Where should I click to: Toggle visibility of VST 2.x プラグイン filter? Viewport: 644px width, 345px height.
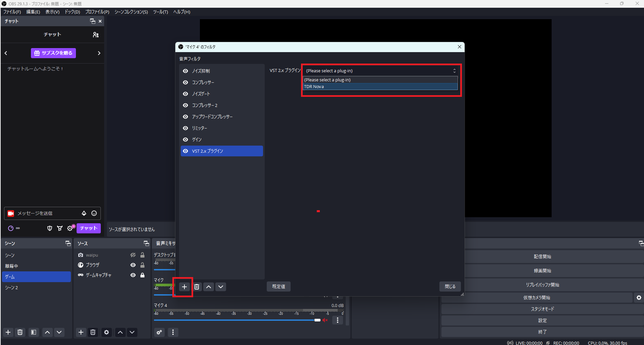pos(185,151)
